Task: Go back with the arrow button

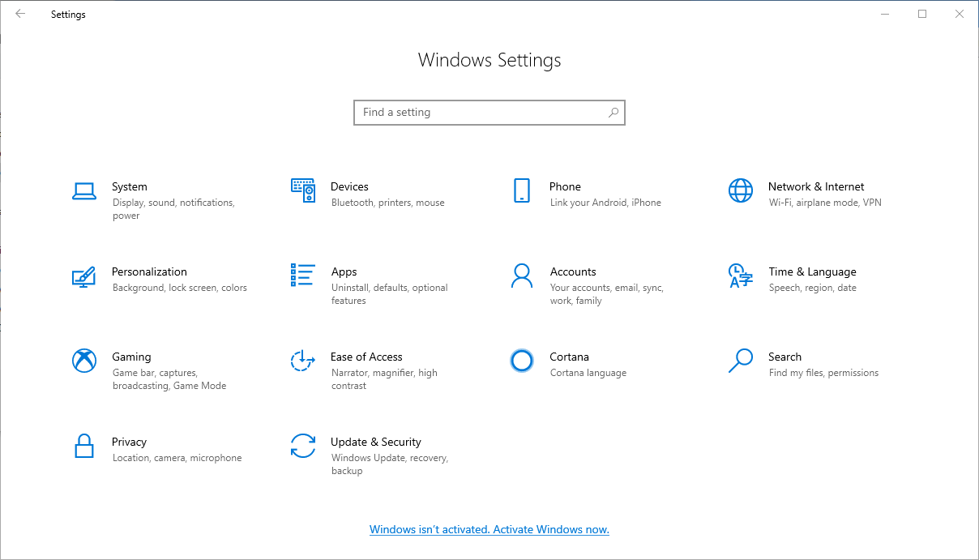Action: (20, 14)
